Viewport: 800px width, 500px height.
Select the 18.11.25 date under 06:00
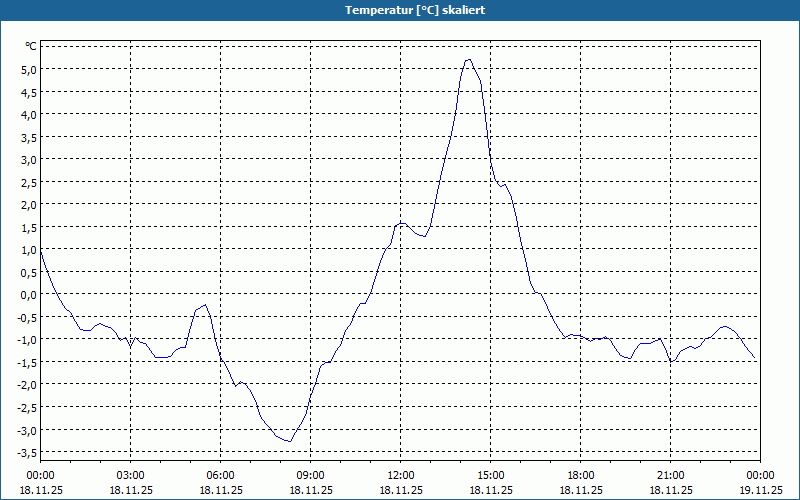pos(220,490)
